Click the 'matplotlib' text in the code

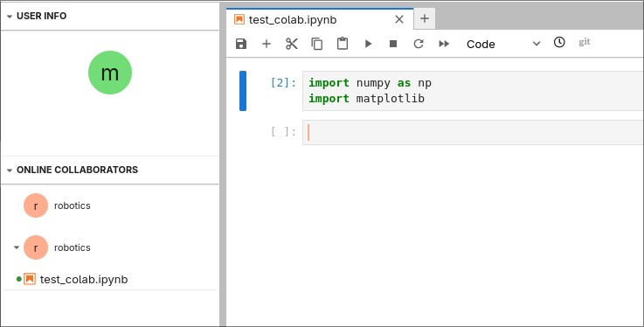click(391, 99)
